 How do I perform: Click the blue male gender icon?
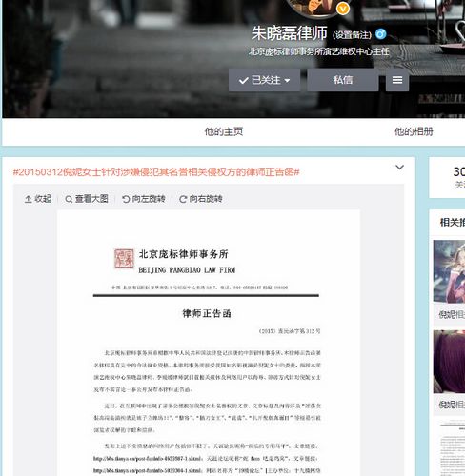click(x=380, y=34)
